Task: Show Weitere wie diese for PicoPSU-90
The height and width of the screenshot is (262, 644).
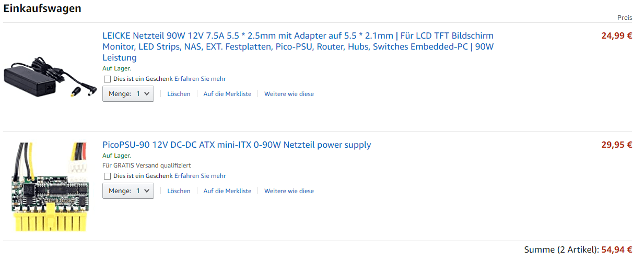Action: [x=289, y=191]
